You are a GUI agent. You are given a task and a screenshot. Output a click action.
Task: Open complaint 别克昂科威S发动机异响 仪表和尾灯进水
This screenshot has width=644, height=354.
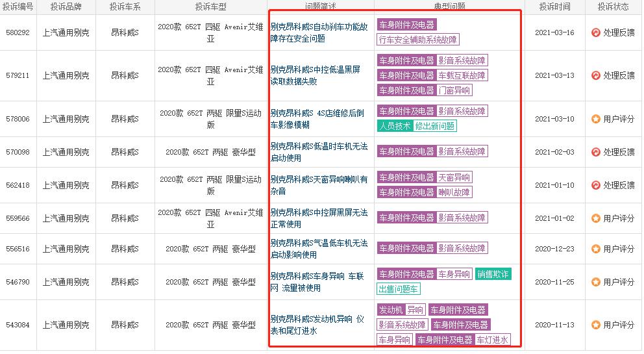click(317, 325)
